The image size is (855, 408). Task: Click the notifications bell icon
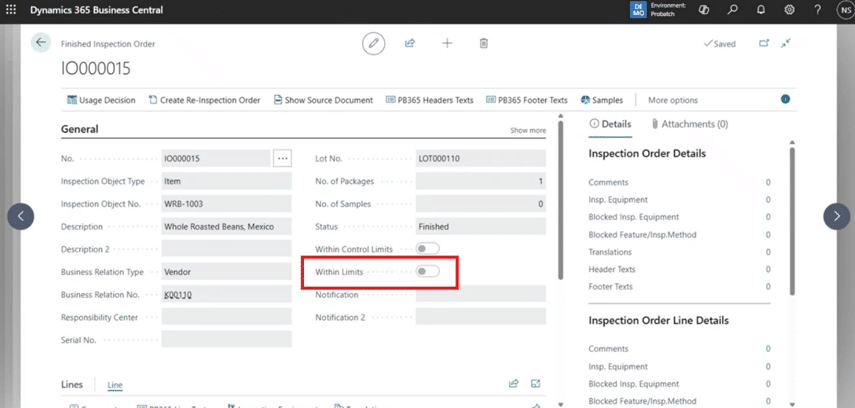tap(761, 10)
